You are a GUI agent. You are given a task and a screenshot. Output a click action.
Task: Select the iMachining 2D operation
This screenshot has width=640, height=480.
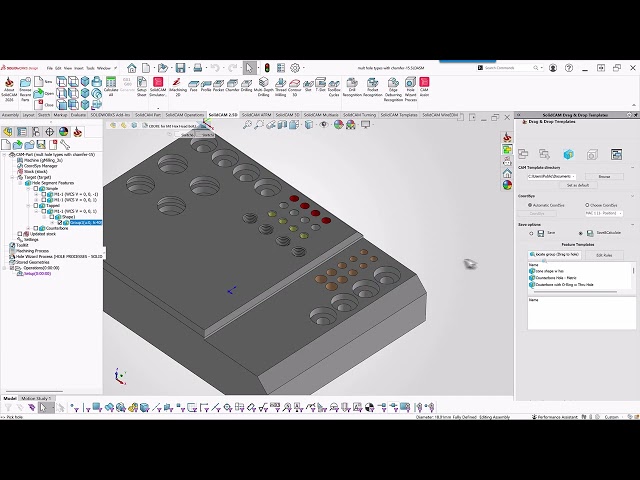[x=178, y=87]
